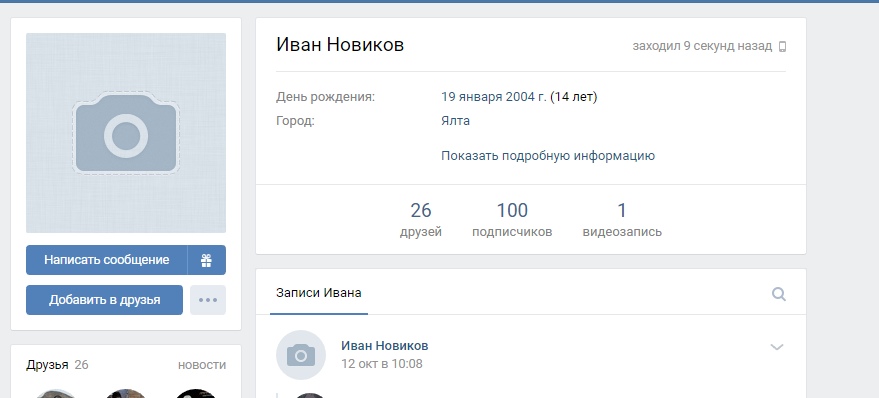Click the Город label
Viewport: 879px width, 398px height.
[295, 121]
